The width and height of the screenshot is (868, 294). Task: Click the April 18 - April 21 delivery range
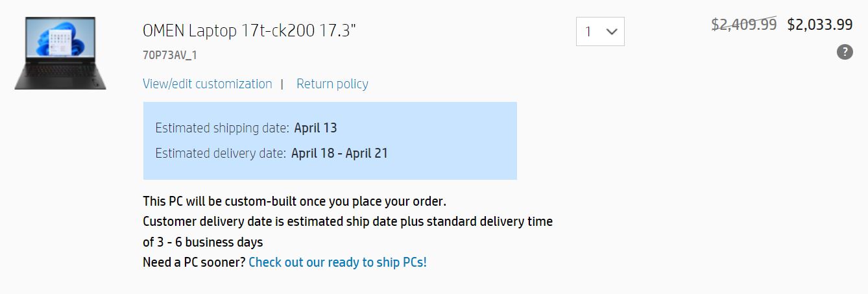(x=339, y=153)
